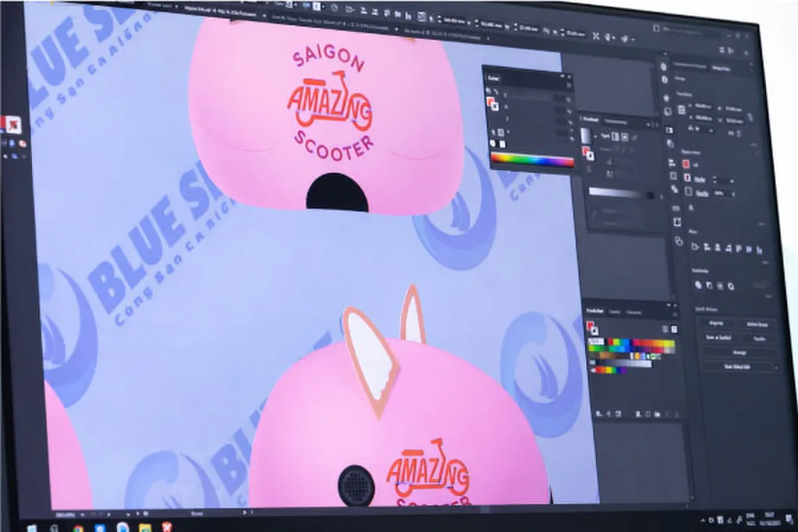The width and height of the screenshot is (798, 532).
Task: Switch to the Transparency panel tab
Action: [x=616, y=122]
